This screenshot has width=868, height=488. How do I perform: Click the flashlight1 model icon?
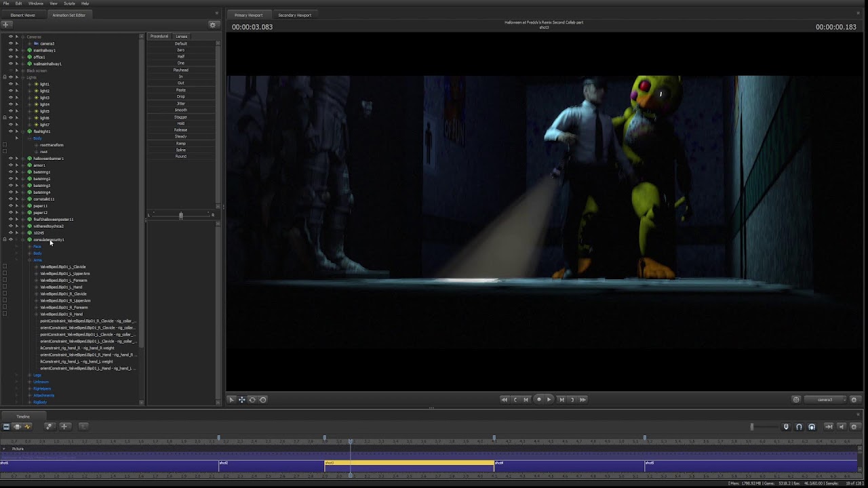pos(29,131)
